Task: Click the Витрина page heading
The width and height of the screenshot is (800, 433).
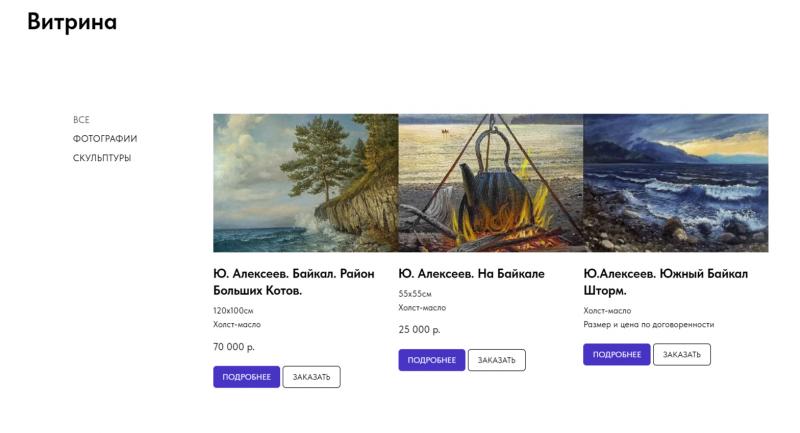Action: click(x=72, y=22)
